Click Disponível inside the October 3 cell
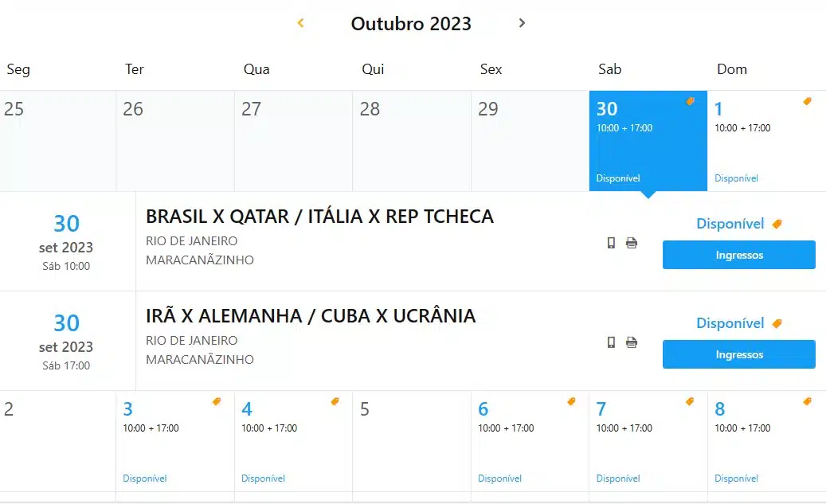This screenshot has width=826, height=504. (144, 478)
